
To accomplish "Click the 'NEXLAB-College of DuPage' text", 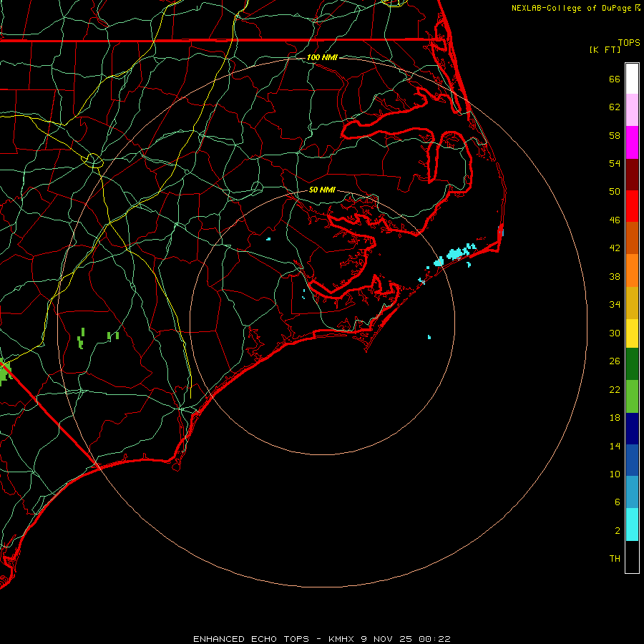I will point(571,8).
